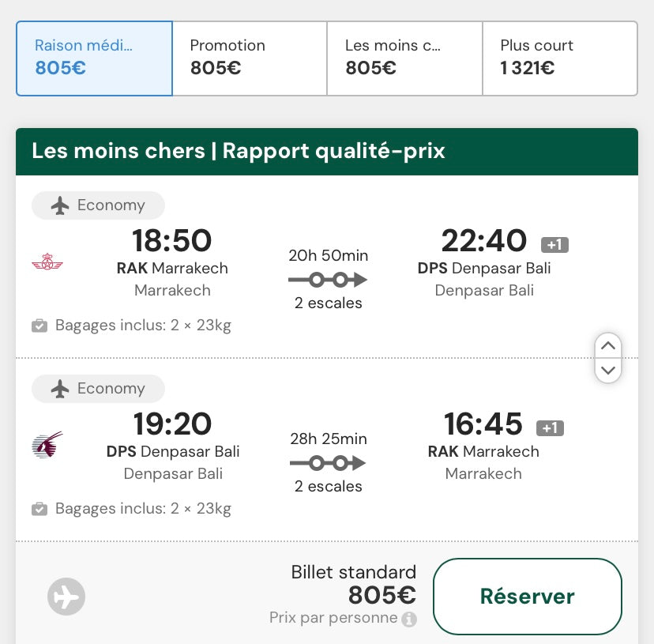Click outbound baggage included suitcase icon
This screenshot has width=654, height=644.
tap(39, 326)
